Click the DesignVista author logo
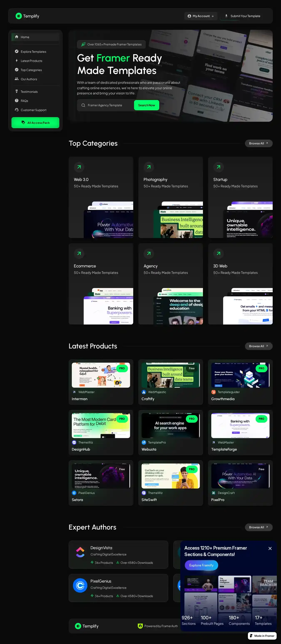The width and height of the screenshot is (281, 644). tap(80, 553)
